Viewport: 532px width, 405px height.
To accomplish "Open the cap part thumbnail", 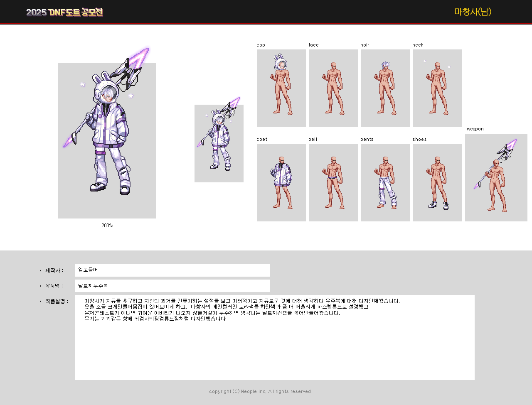I will [281, 88].
